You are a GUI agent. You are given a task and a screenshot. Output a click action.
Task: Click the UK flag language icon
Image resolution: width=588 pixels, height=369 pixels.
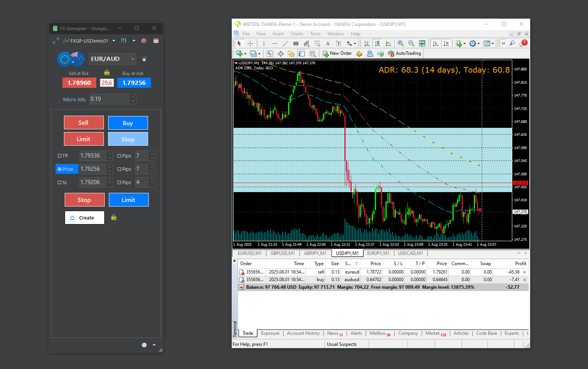pyautogui.click(x=144, y=41)
